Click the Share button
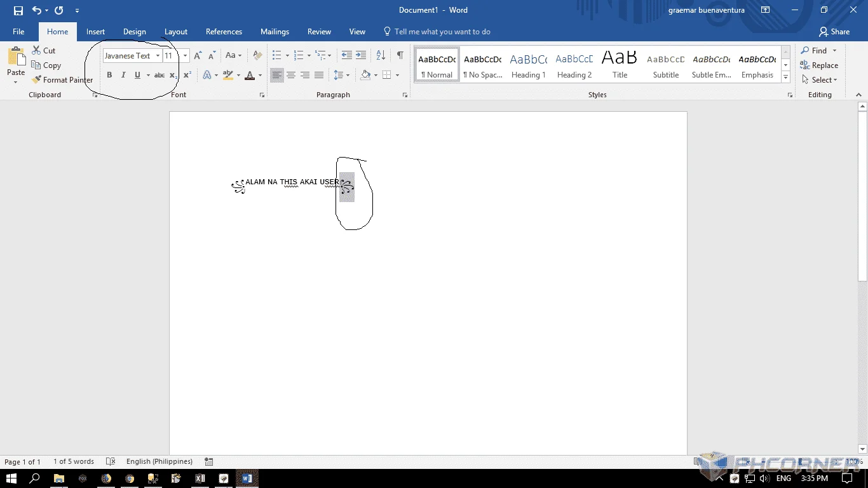The image size is (868, 488). click(x=834, y=32)
